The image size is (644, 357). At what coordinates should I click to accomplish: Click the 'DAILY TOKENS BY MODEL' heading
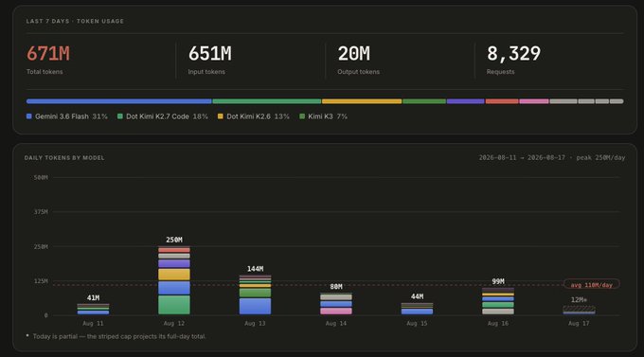64,158
